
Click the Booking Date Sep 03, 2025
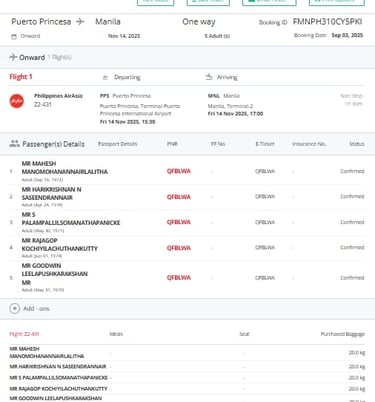click(x=347, y=35)
